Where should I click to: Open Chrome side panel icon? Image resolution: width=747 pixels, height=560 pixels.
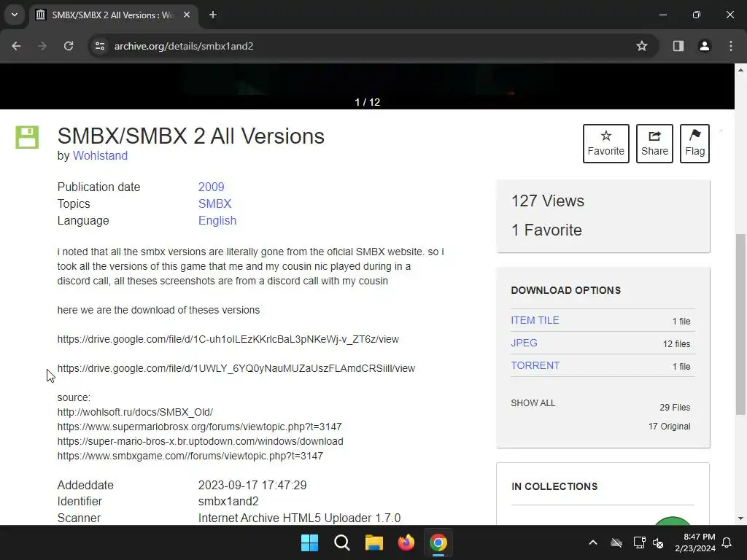(678, 46)
